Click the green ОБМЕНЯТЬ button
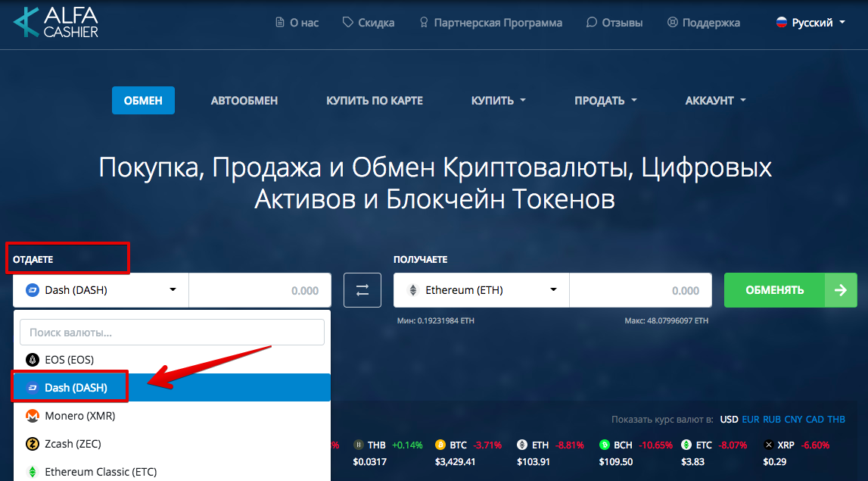Screen dimensions: 868x481 (x=791, y=290)
